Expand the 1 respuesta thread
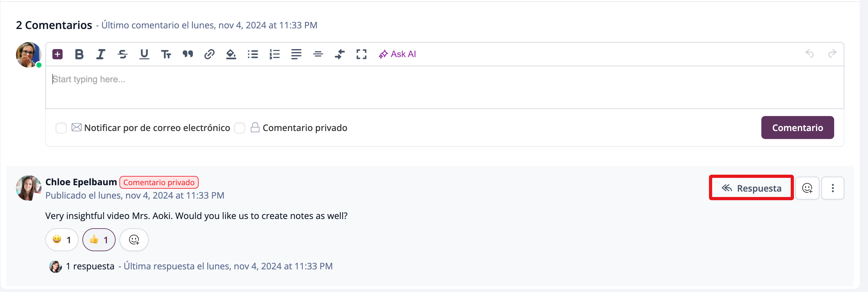Screen dimensions: 868x292 [x=90, y=266]
